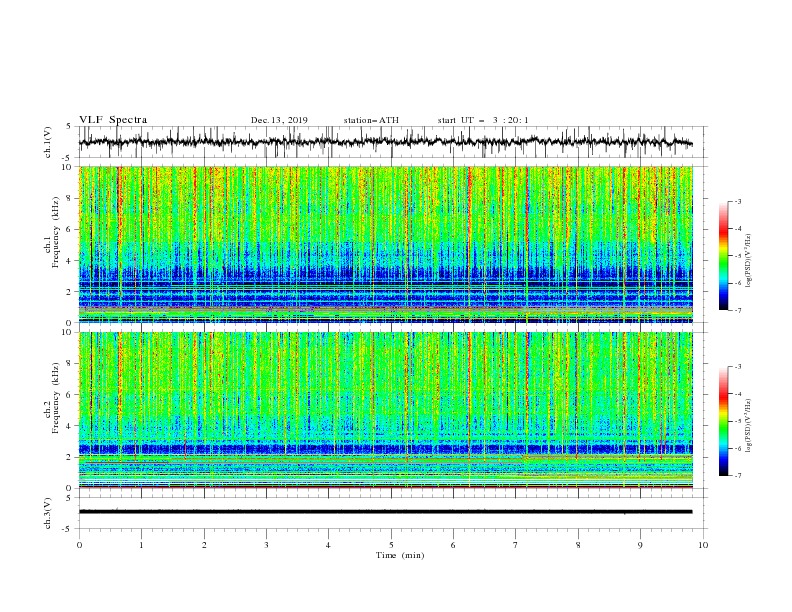
Task: Click the 'VLF Spectra' title text
Action: 113,120
